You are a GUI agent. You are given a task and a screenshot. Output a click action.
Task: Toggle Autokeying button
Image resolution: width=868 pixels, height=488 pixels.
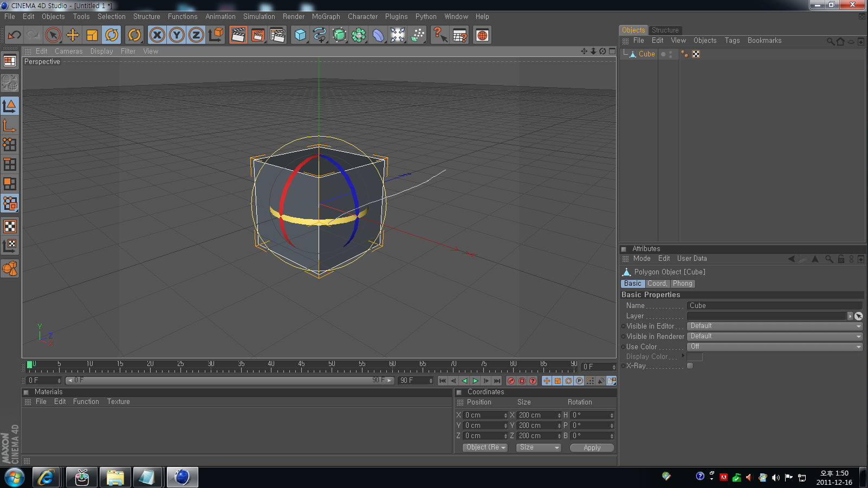click(522, 381)
